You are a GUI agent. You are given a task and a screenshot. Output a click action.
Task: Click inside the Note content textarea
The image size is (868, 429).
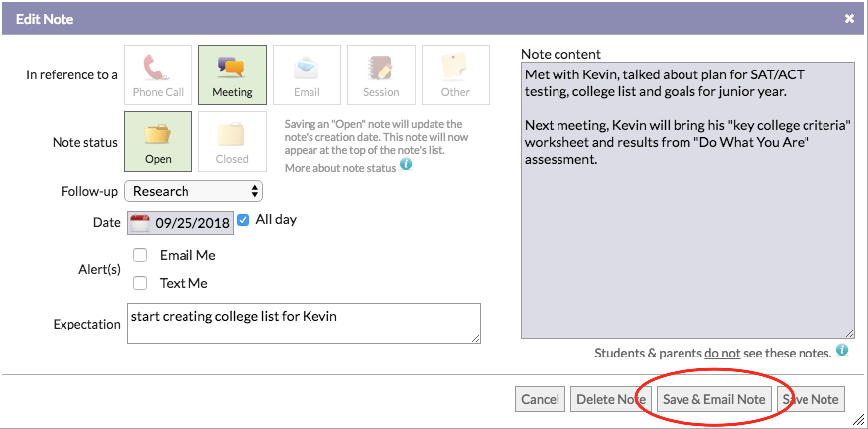coord(687,200)
